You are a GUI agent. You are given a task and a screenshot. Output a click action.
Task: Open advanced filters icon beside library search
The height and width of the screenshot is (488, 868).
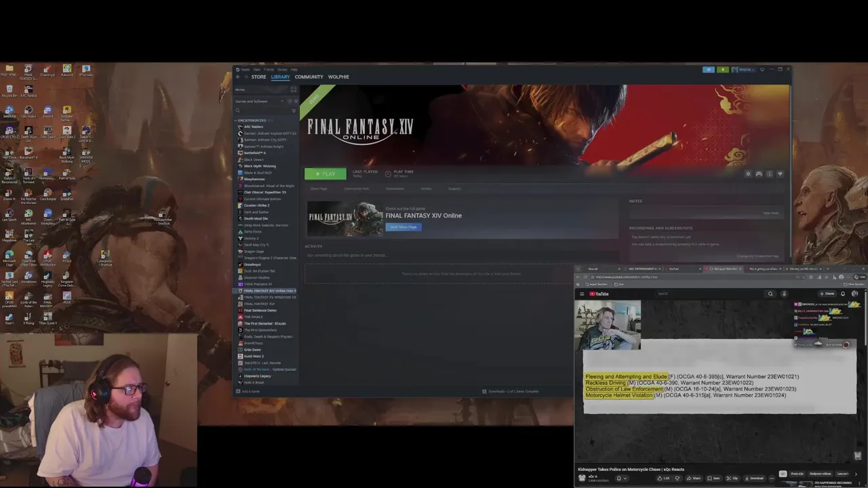(x=294, y=110)
